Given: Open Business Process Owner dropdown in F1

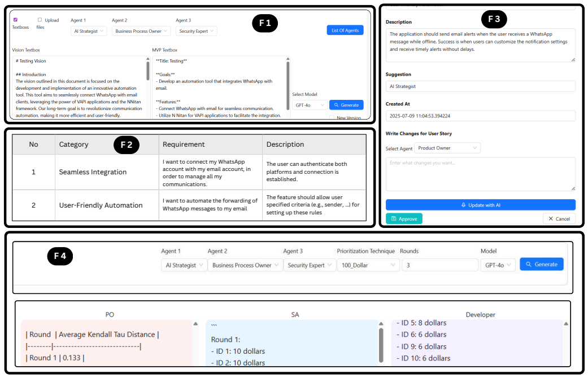Looking at the screenshot, I should (x=141, y=31).
